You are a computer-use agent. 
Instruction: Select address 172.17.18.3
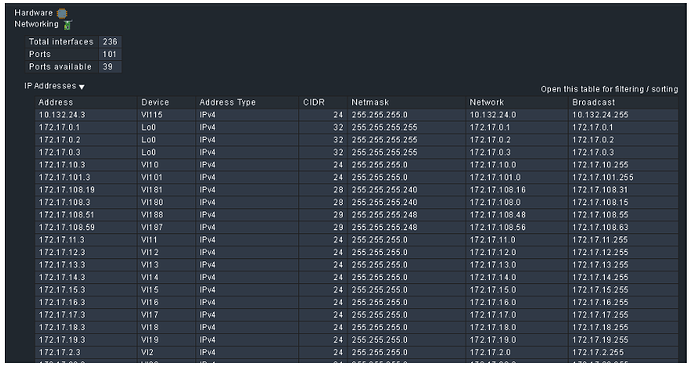pos(62,327)
